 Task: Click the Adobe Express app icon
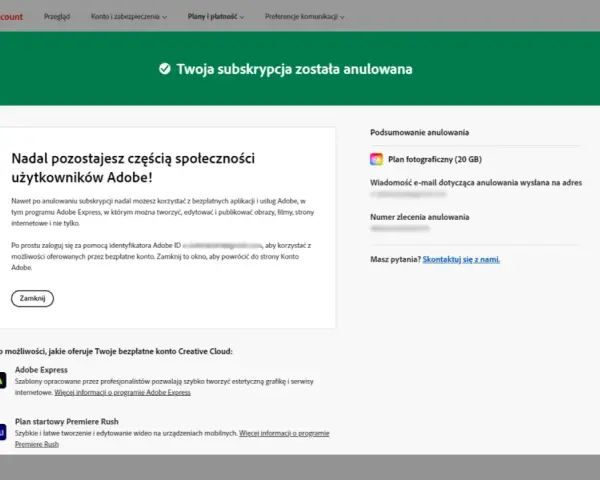tap(2, 380)
